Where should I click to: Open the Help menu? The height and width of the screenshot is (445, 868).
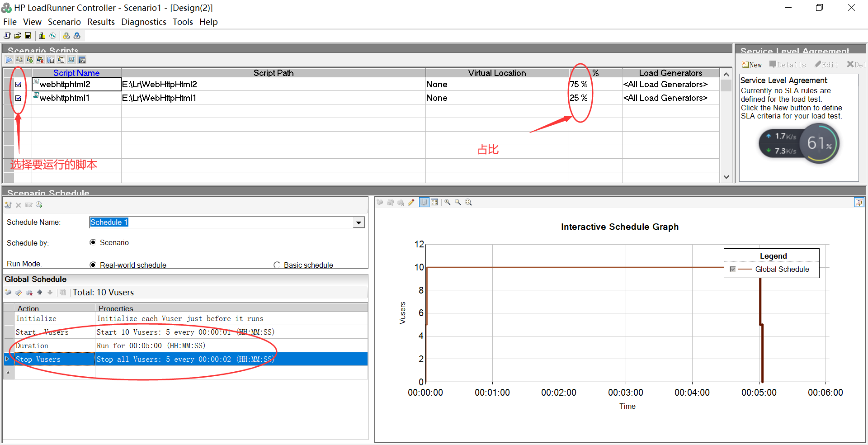(208, 22)
